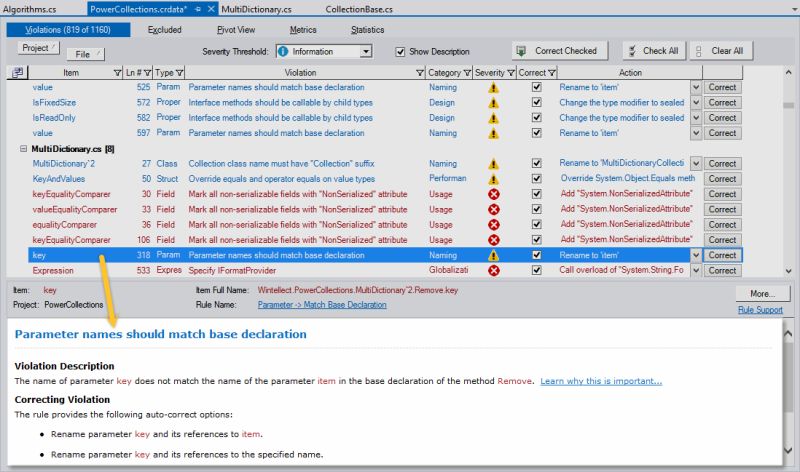This screenshot has height=472, width=800.
Task: Switch to the Excluded tab
Action: click(x=164, y=30)
